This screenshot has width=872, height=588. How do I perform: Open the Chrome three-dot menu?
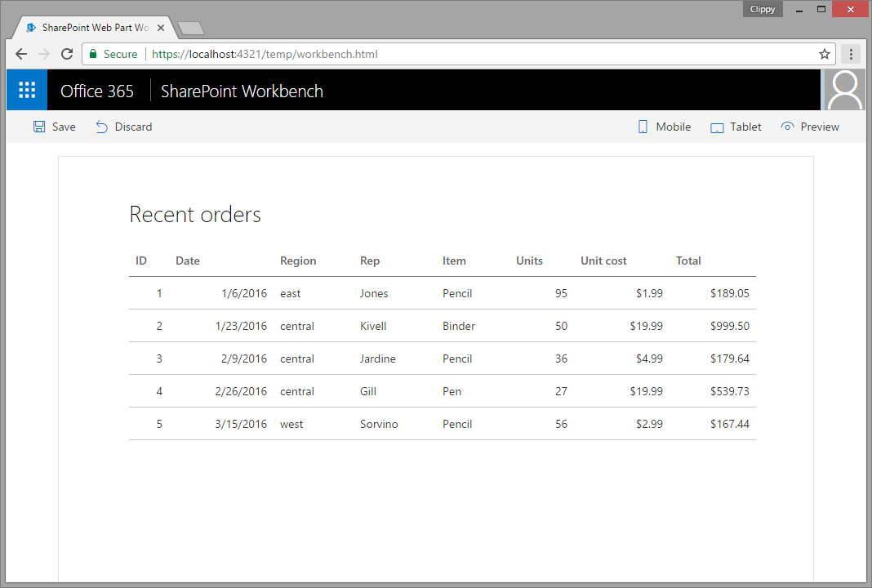tap(851, 54)
